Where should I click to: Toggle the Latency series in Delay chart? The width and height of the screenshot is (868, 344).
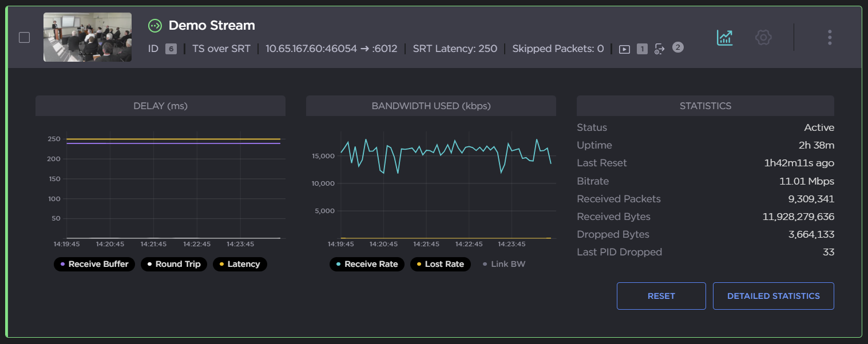[x=240, y=264]
